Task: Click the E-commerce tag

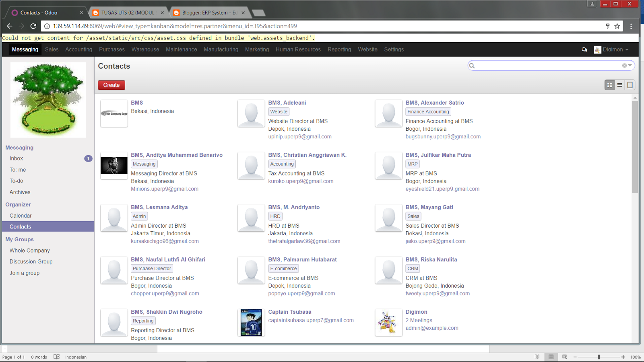Action: 283,269
